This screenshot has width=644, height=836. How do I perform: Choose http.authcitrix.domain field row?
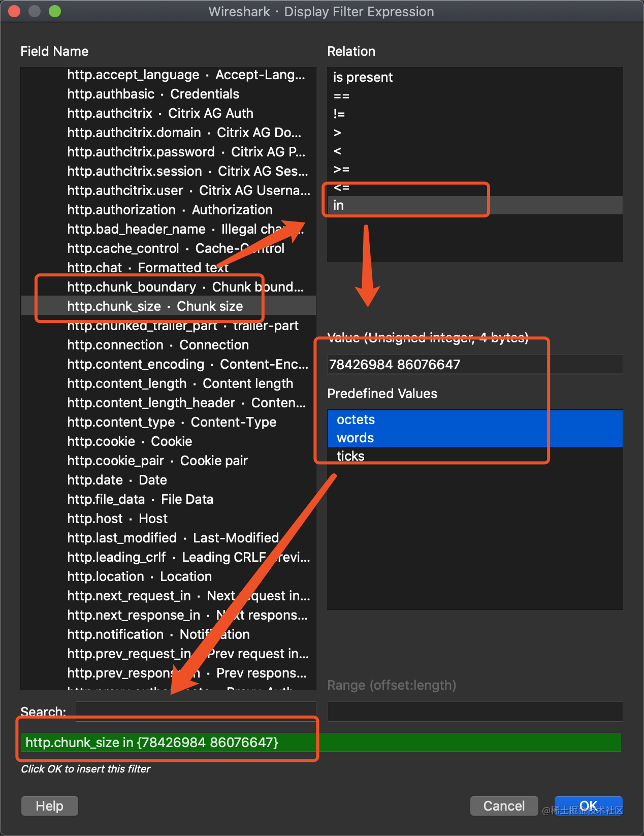(168, 133)
